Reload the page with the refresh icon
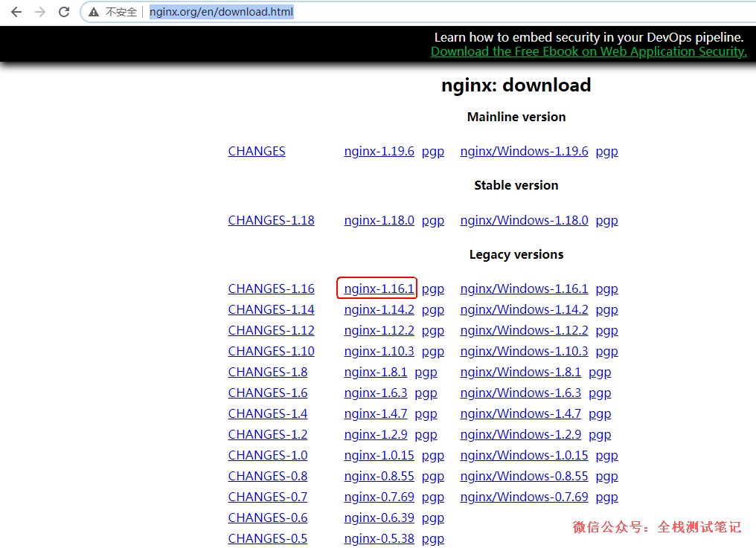 (x=64, y=12)
